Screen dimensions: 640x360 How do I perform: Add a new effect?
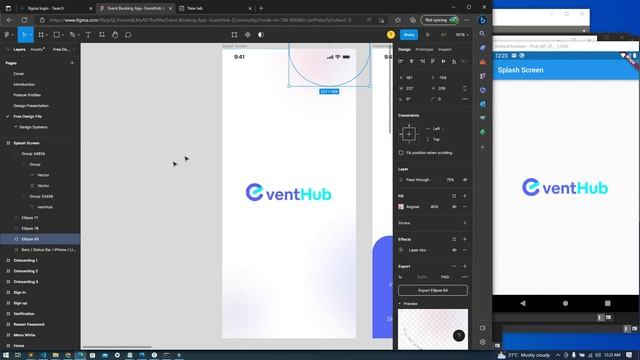tap(464, 239)
